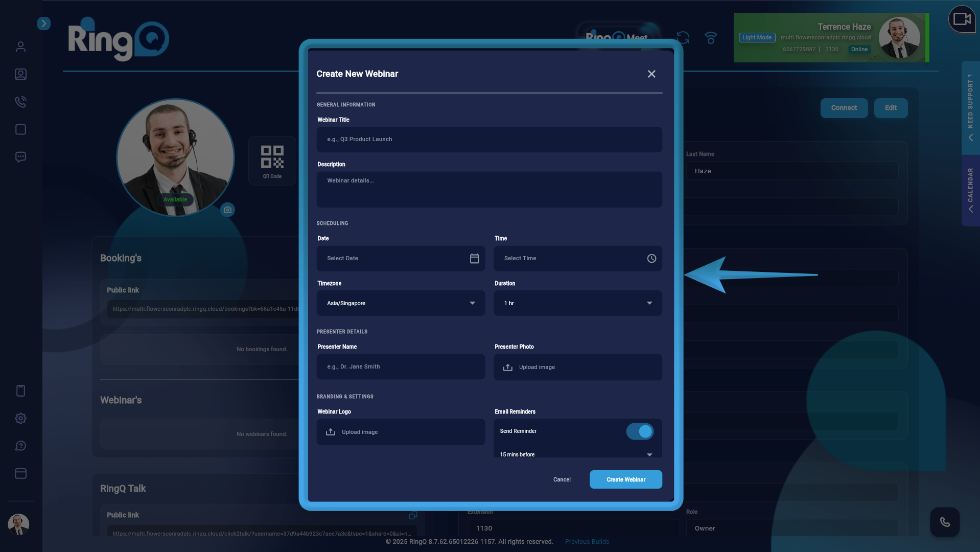The width and height of the screenshot is (980, 552).
Task: Click the sync refresh icon in the header
Action: 683,37
